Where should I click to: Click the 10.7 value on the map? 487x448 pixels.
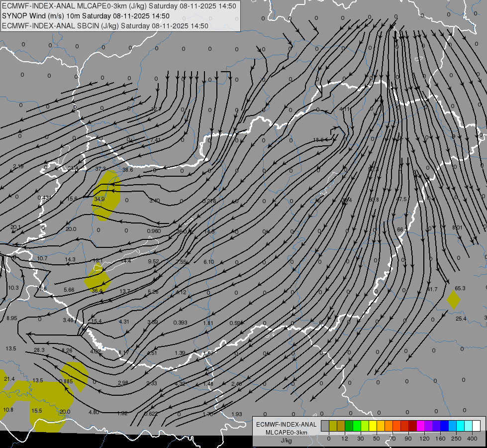click(42, 258)
